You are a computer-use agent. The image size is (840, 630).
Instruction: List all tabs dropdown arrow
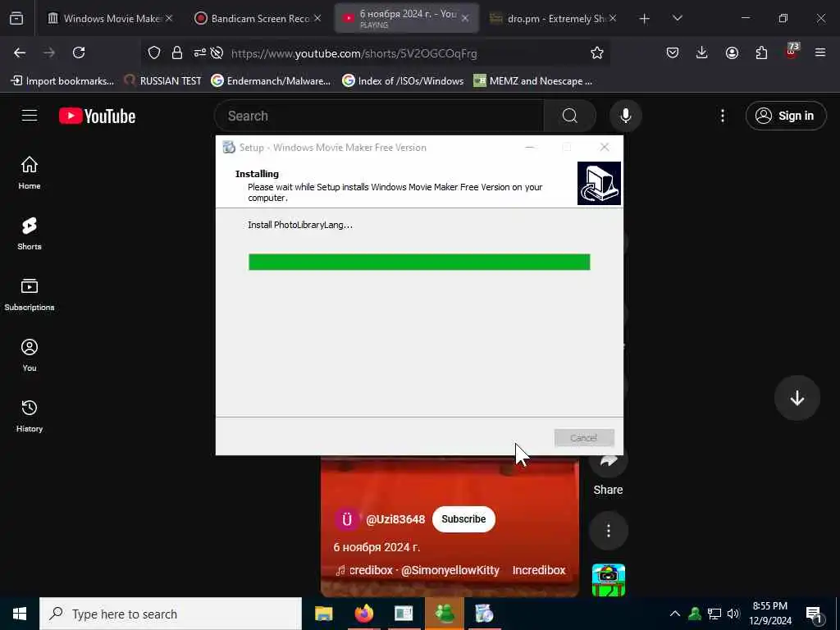[677, 18]
